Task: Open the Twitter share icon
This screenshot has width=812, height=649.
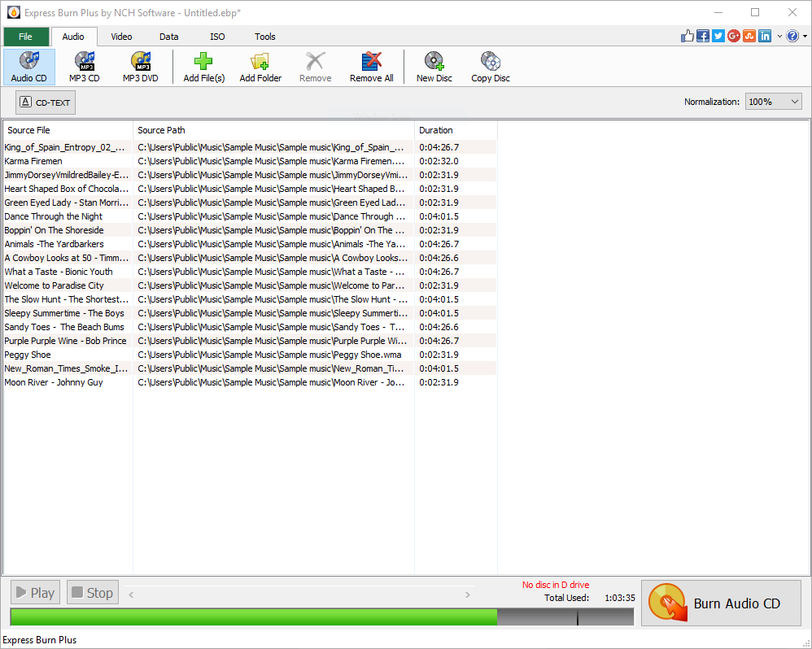Action: 718,36
